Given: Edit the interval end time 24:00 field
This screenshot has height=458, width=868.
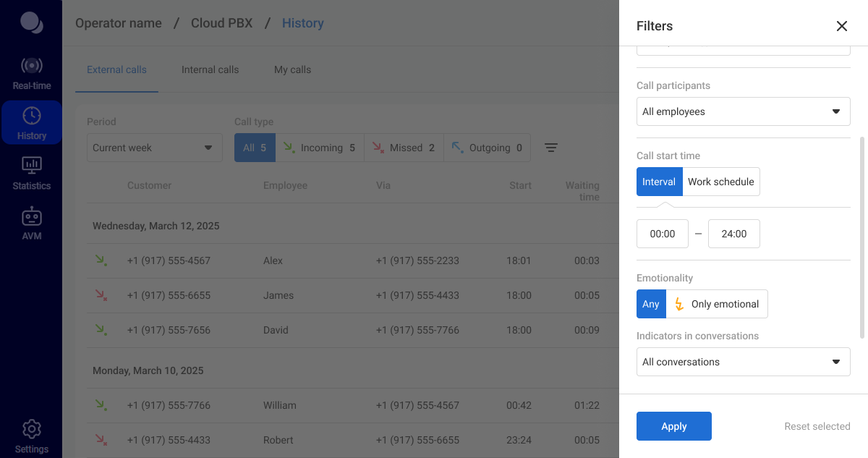Looking at the screenshot, I should (x=734, y=234).
